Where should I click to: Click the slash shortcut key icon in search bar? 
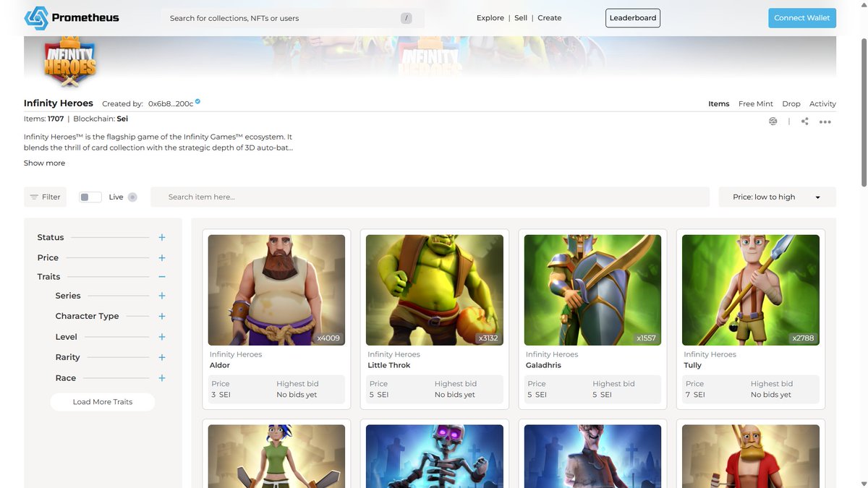pos(407,18)
